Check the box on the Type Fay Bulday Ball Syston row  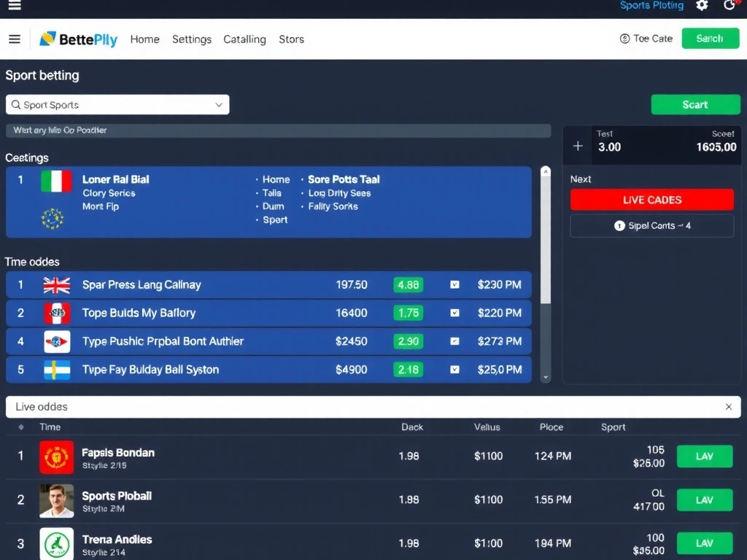point(455,370)
